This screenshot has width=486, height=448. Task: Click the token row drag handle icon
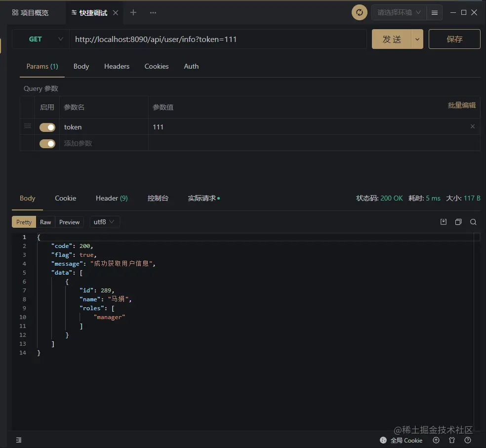tap(28, 126)
